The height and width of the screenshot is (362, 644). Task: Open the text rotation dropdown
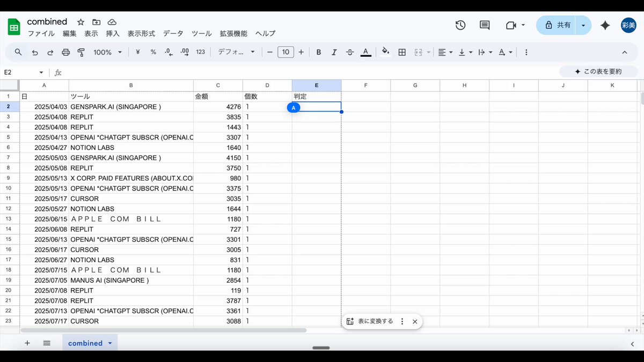(x=505, y=52)
